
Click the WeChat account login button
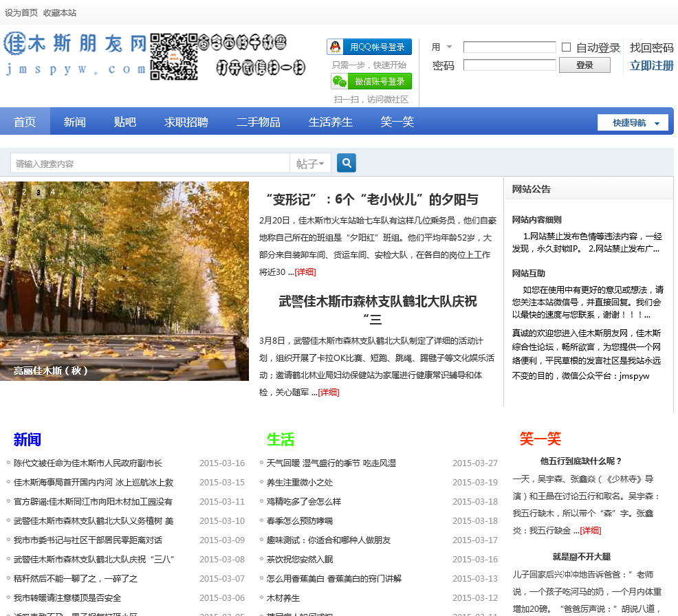click(x=371, y=81)
